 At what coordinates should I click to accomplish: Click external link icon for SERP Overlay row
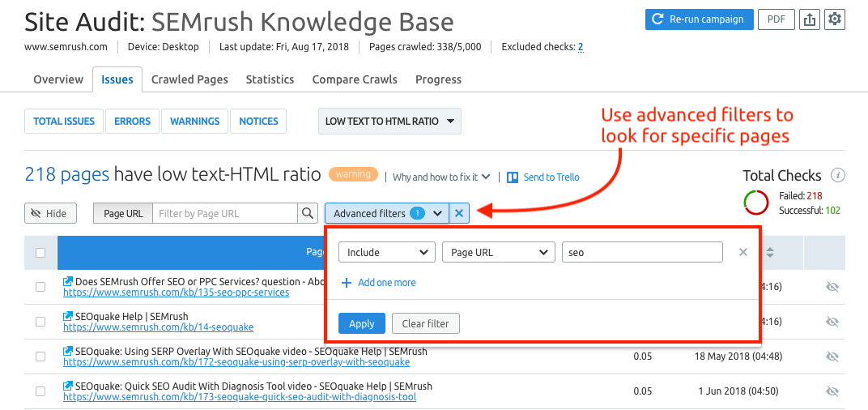pyautogui.click(x=68, y=352)
